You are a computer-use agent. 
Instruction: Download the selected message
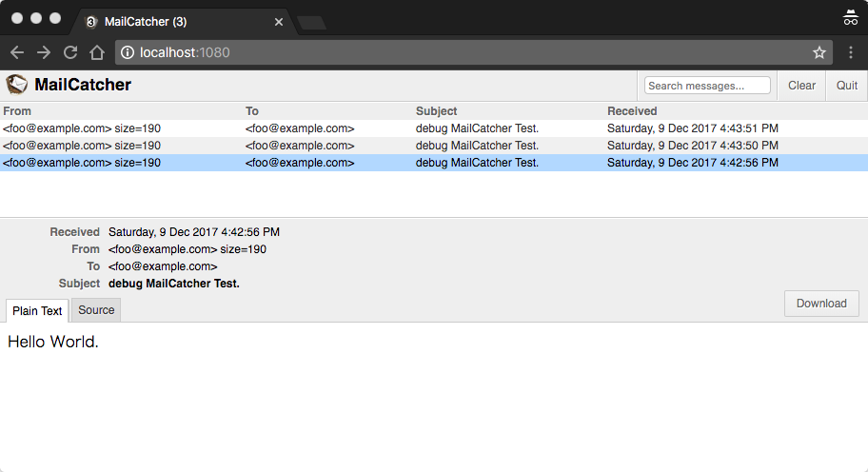[x=821, y=304]
